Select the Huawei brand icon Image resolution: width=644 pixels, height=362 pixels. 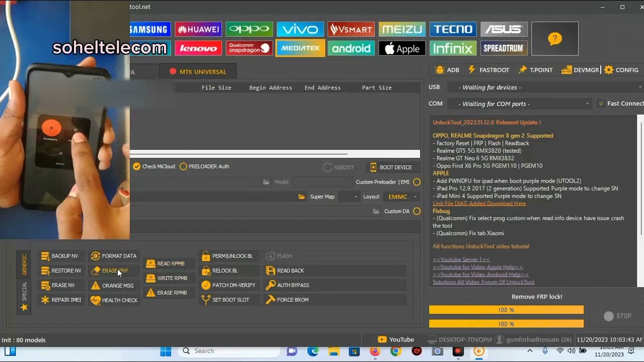click(x=198, y=29)
